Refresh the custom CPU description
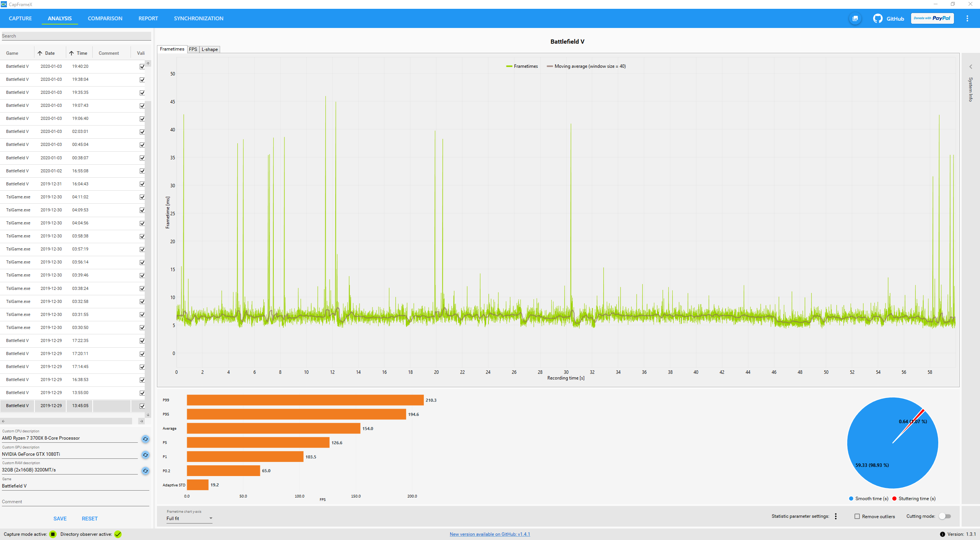 (145, 439)
